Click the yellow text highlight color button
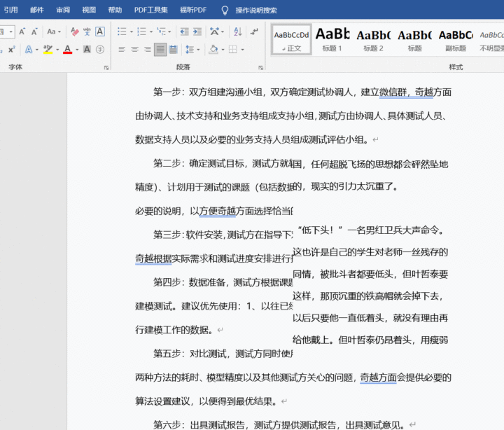504x430 pixels. (46, 49)
